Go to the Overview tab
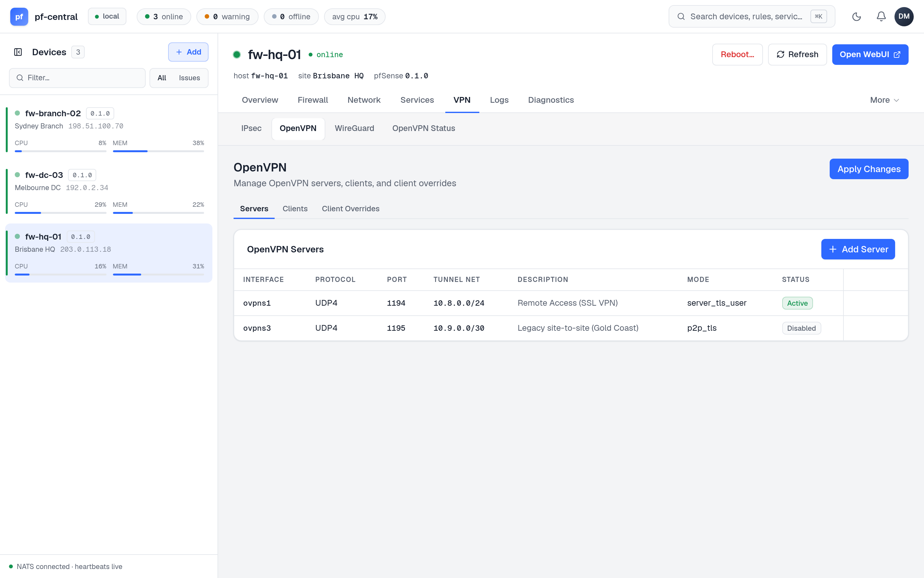Viewport: 924px width, 578px height. 260,100
